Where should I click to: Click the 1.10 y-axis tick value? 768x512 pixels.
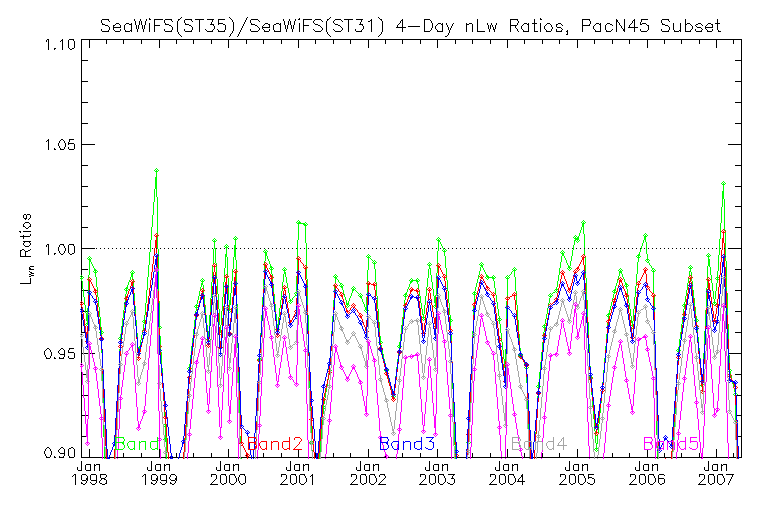tap(59, 45)
